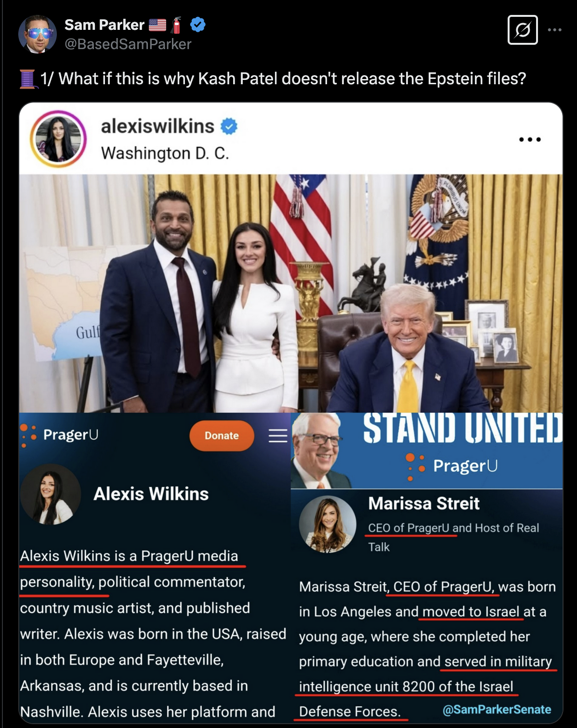Click the alexiswilkins verified checkmark badge
Image resolution: width=577 pixels, height=728 pixels.
click(x=229, y=126)
